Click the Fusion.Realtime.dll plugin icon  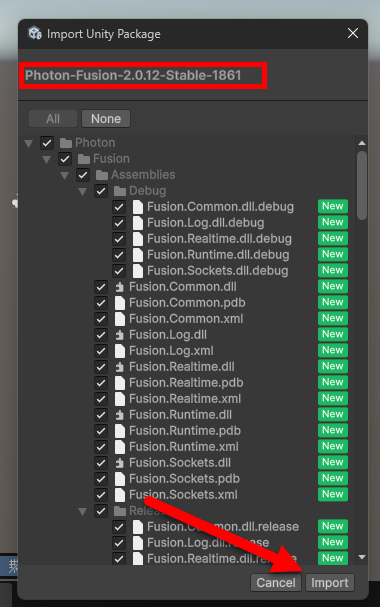[x=120, y=367]
